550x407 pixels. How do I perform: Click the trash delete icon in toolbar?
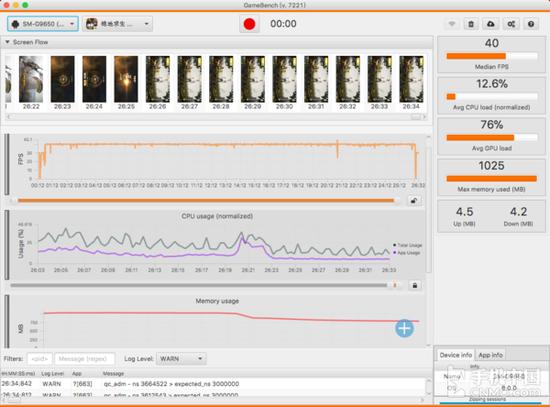[471, 24]
